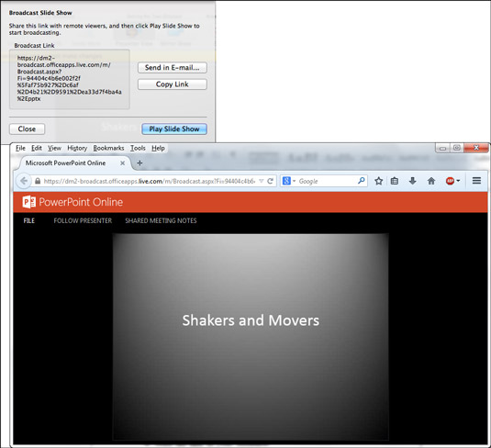Open the bookmarks list icon
The width and height of the screenshot is (491, 448).
pos(395,181)
